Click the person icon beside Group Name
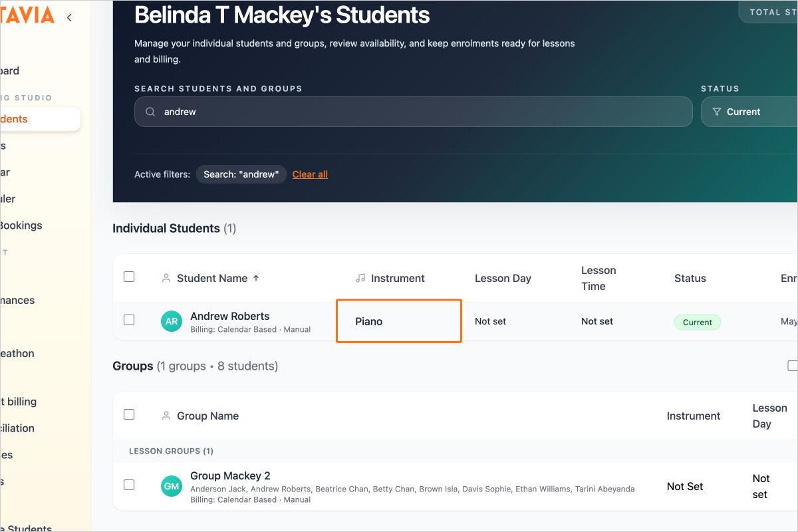The image size is (798, 532). [x=166, y=416]
